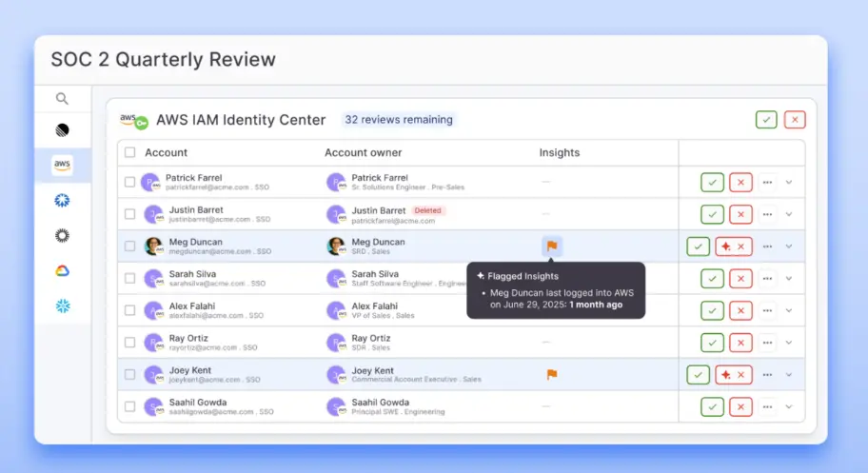
Task: Click the AI-suggested revoke button for Meg Duncan
Action: [x=733, y=246]
